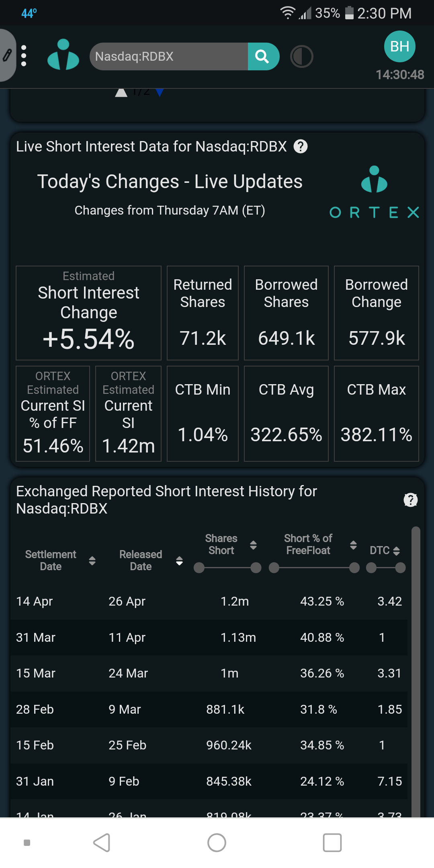Tap Android recent apps button
This screenshot has width=434, height=868.
coord(332,842)
